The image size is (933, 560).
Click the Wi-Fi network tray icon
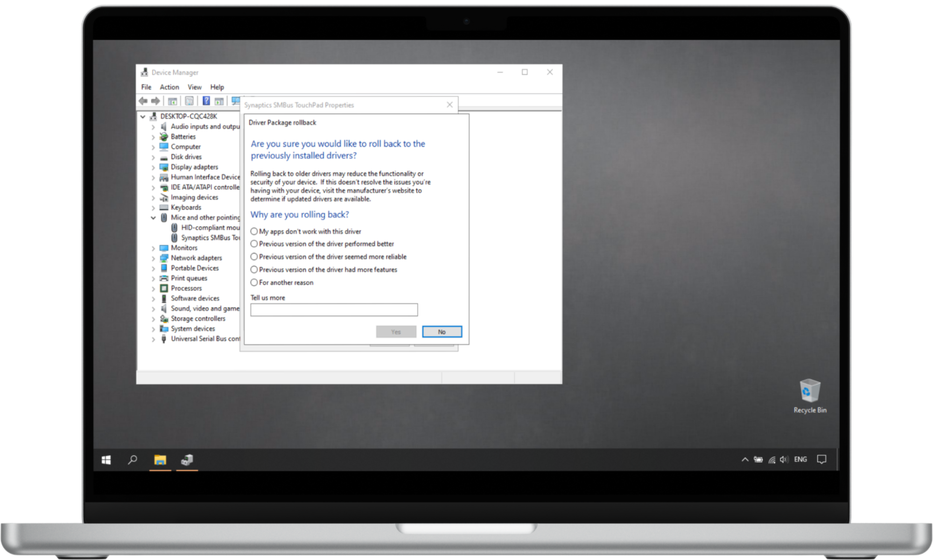pos(772,460)
